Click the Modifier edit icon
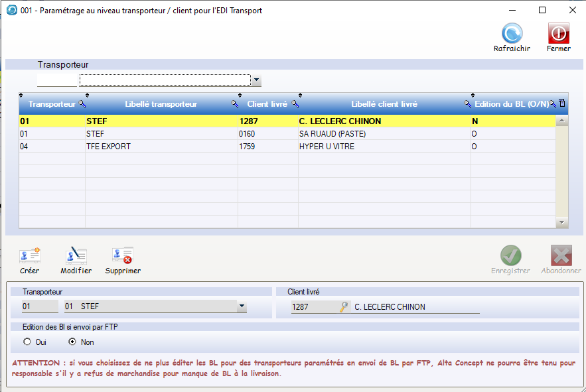The image size is (586, 392). pos(76,256)
